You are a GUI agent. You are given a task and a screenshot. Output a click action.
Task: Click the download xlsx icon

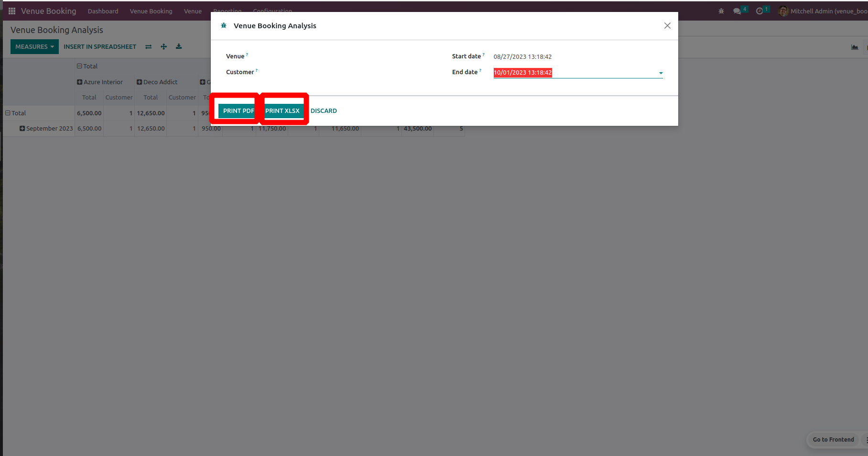(x=179, y=46)
